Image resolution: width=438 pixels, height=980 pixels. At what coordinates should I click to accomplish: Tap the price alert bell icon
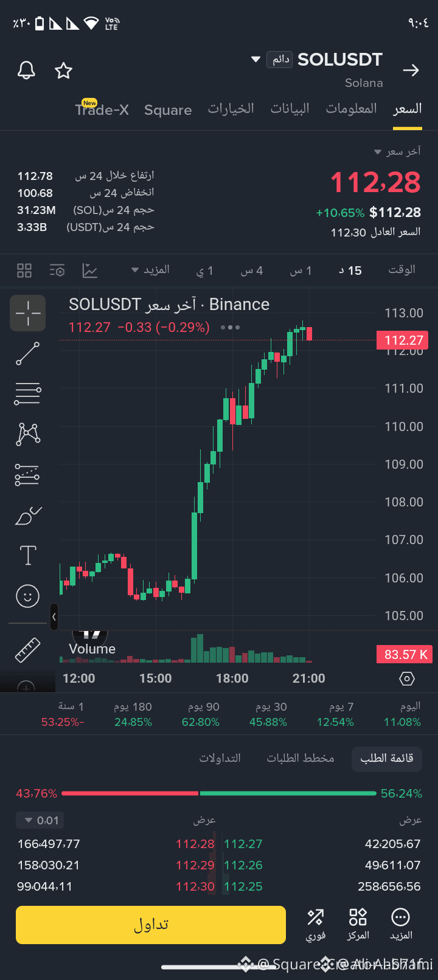pyautogui.click(x=26, y=71)
